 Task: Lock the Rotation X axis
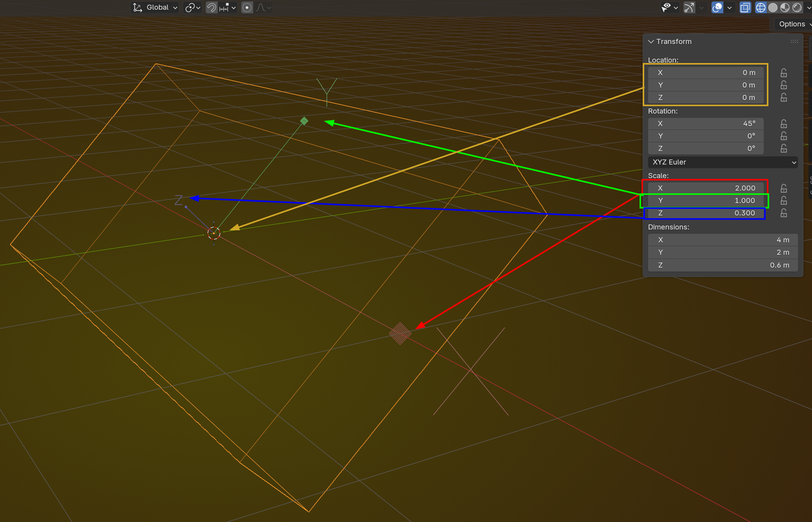(x=784, y=124)
